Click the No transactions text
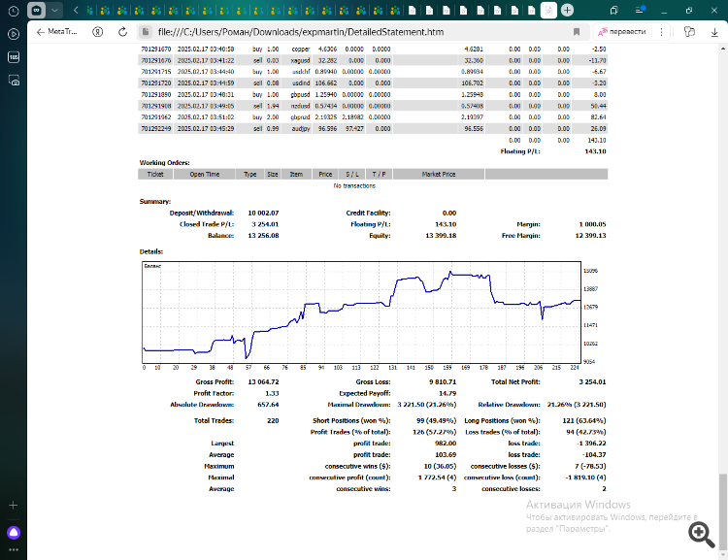Image resolution: width=728 pixels, height=560 pixels. pyautogui.click(x=354, y=185)
